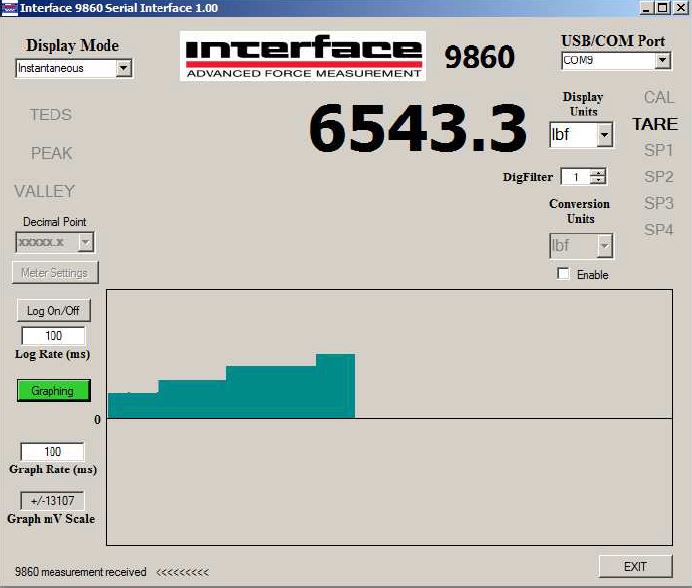The image size is (692, 588).
Task: Click the Graph Rate (ms) input field
Action: pyautogui.click(x=53, y=452)
